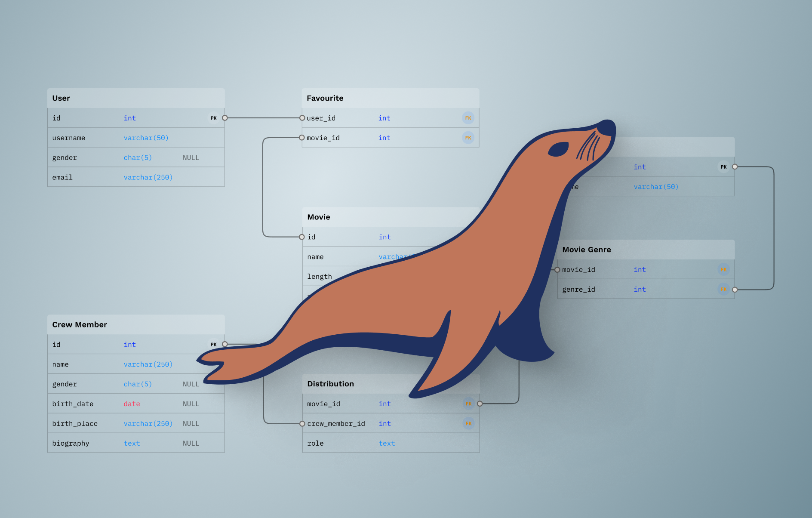Click the FK badge on Distribution crew_member_id

468,423
